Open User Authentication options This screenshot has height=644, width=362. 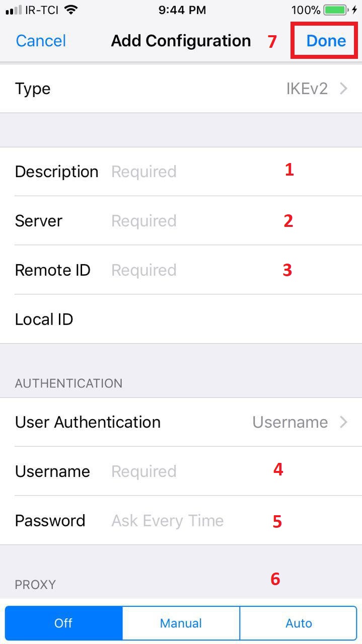[181, 422]
